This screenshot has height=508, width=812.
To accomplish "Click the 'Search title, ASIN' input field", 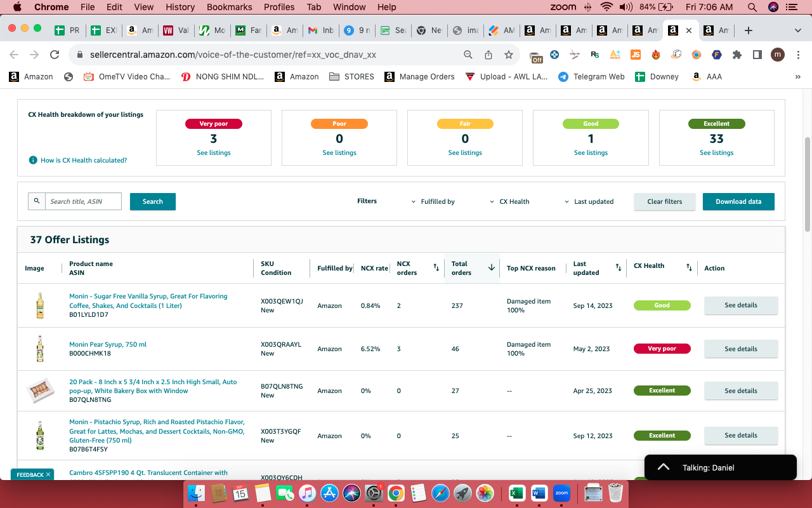I will [83, 201].
